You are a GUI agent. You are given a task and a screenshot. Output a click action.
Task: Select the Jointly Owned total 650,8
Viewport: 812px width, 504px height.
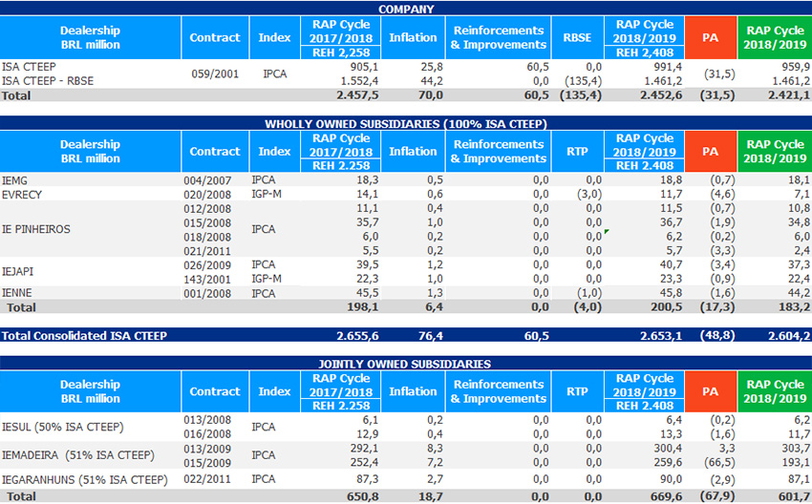(x=363, y=496)
